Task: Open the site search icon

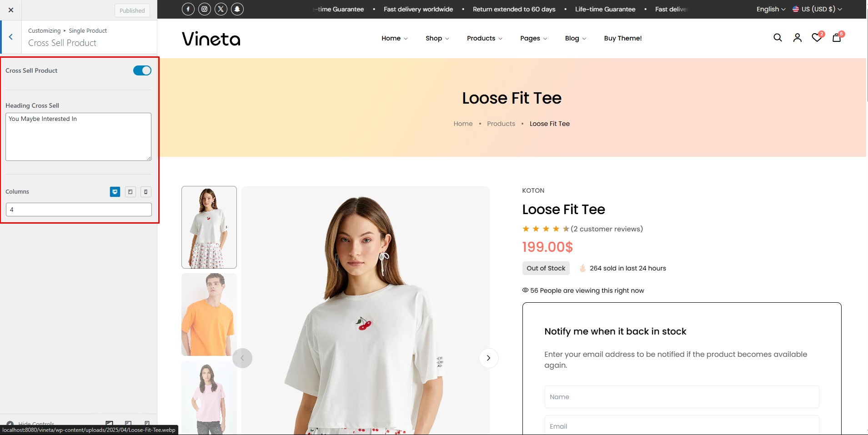Action: pos(778,38)
